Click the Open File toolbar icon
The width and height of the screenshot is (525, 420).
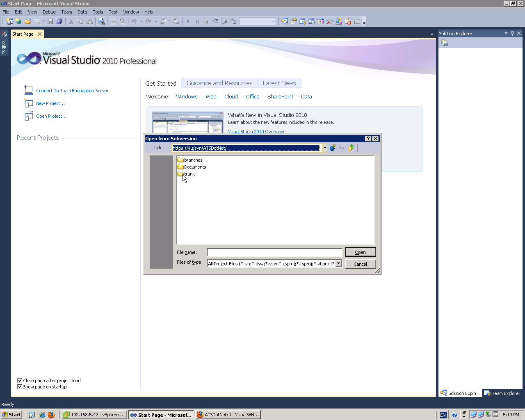(x=28, y=21)
